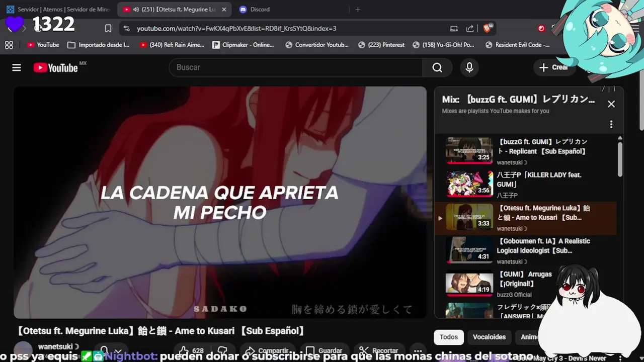Click the Crear button
Image resolution: width=644 pixels, height=362 pixels.
tap(553, 67)
